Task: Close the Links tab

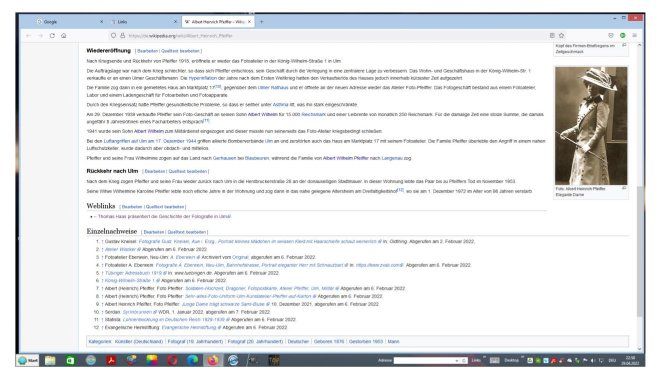Action: pyautogui.click(x=175, y=22)
